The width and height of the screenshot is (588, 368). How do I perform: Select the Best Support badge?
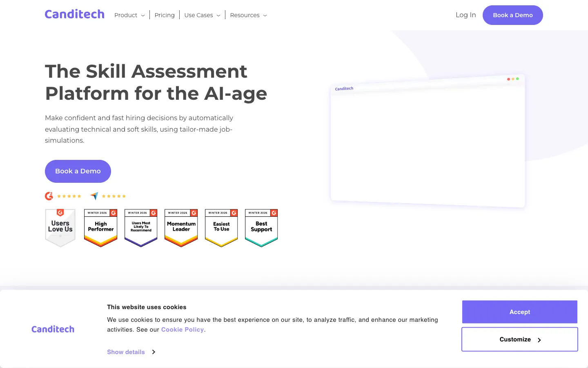[x=261, y=228]
